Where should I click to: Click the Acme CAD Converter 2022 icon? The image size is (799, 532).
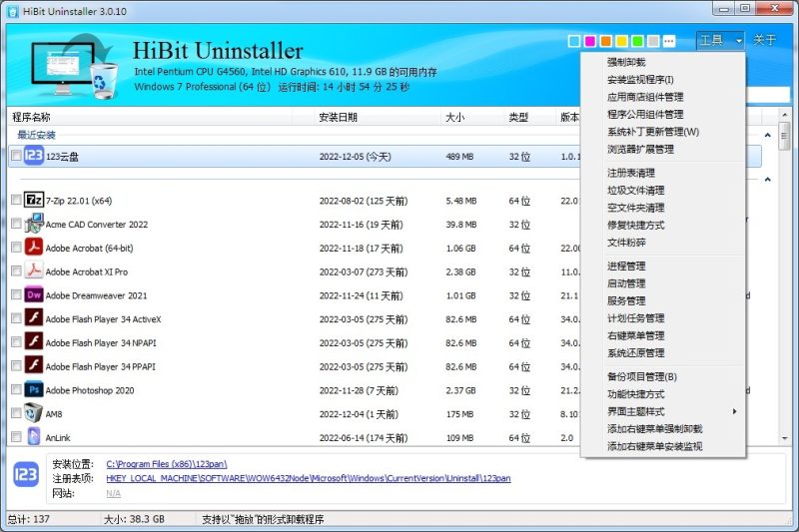point(34,223)
